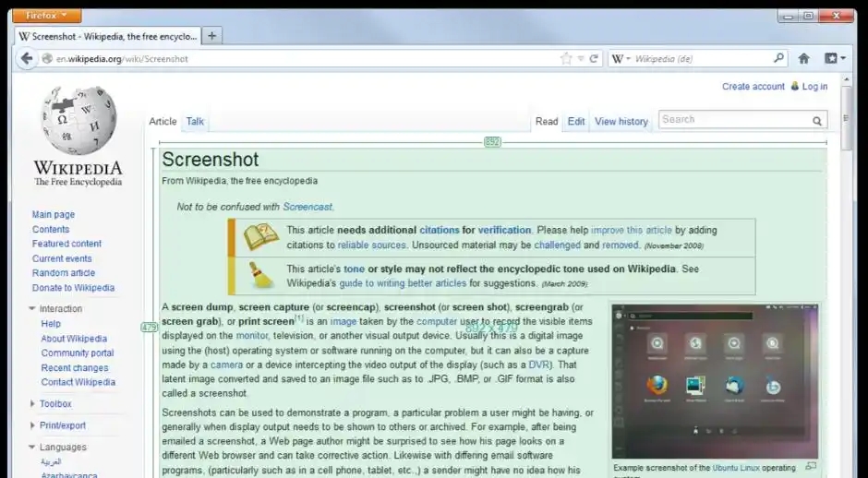Collapse the Languages sidebar section
The image size is (868, 478).
(32, 447)
